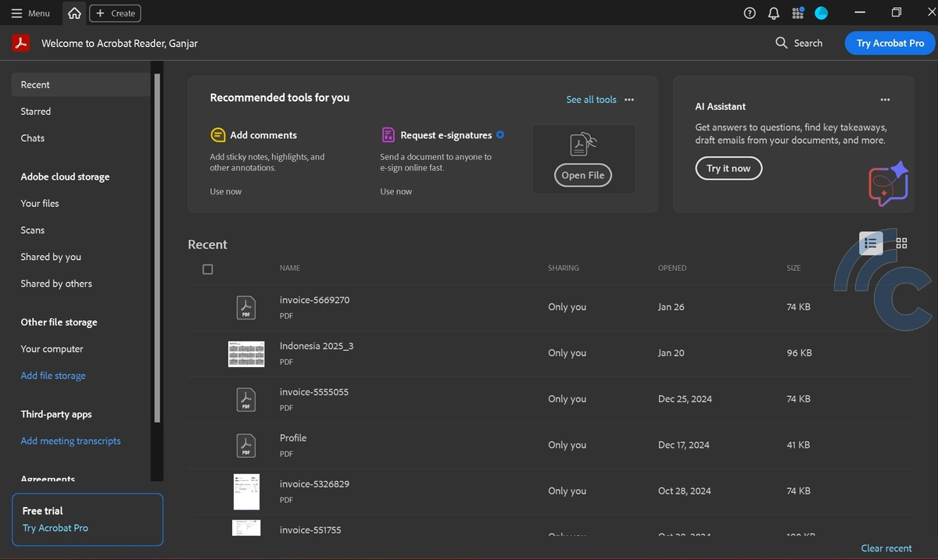
Task: Open Starred in the sidebar
Action: pos(36,112)
